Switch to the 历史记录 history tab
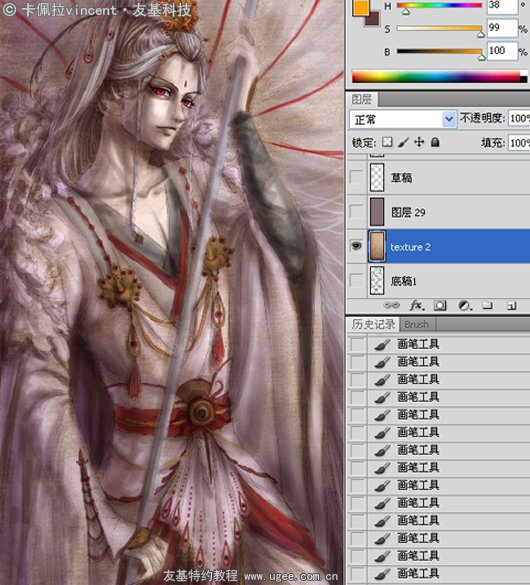This screenshot has height=585, width=530. pos(373,324)
